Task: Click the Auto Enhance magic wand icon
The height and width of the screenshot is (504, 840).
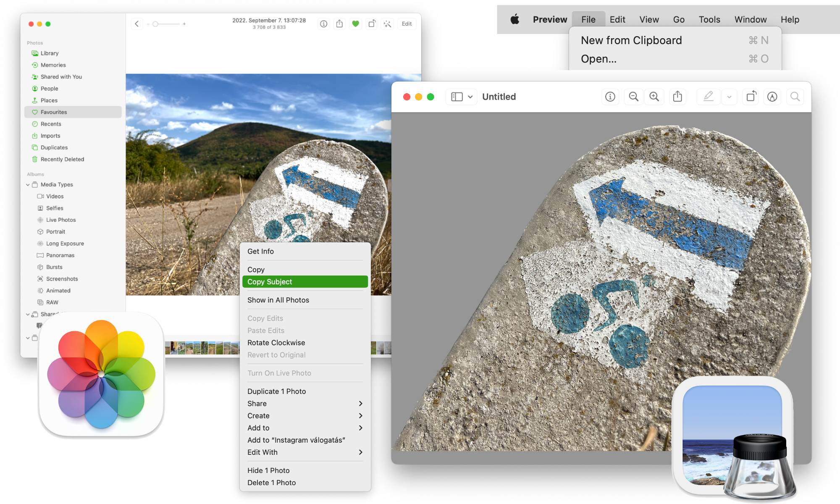Action: coord(387,24)
